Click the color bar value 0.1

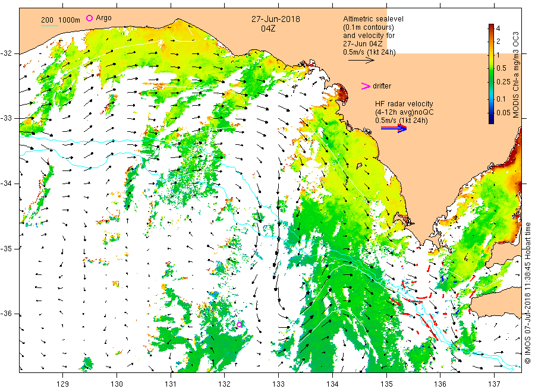[501, 99]
